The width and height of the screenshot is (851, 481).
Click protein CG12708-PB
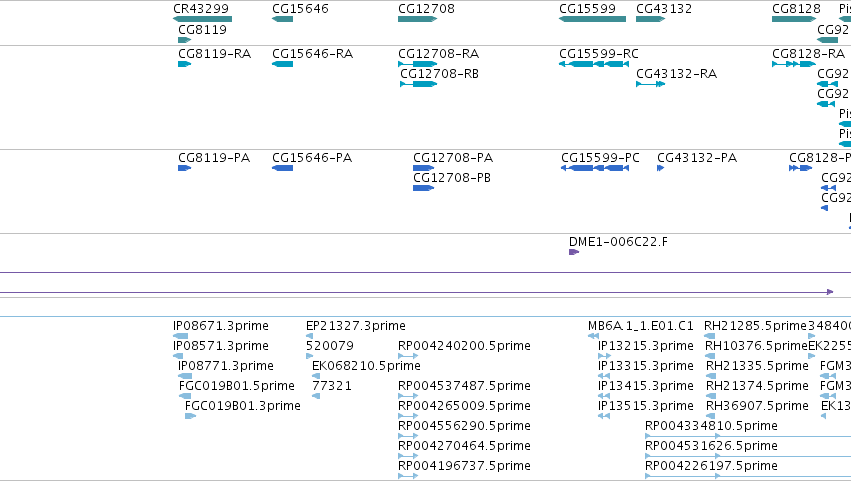point(423,188)
